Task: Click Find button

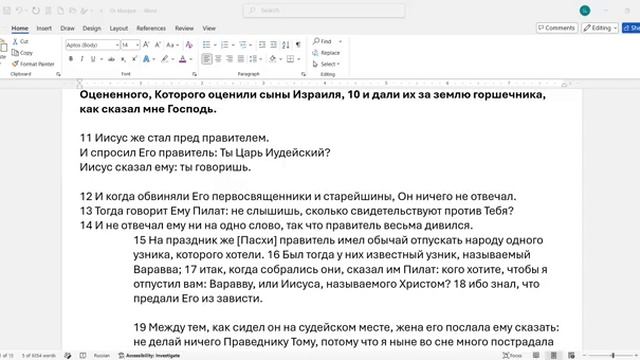Action: click(322, 41)
